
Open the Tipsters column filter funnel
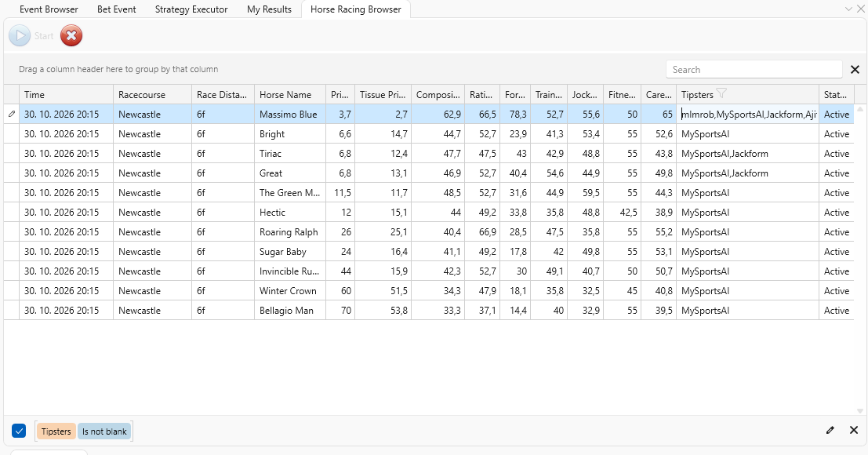click(x=721, y=93)
